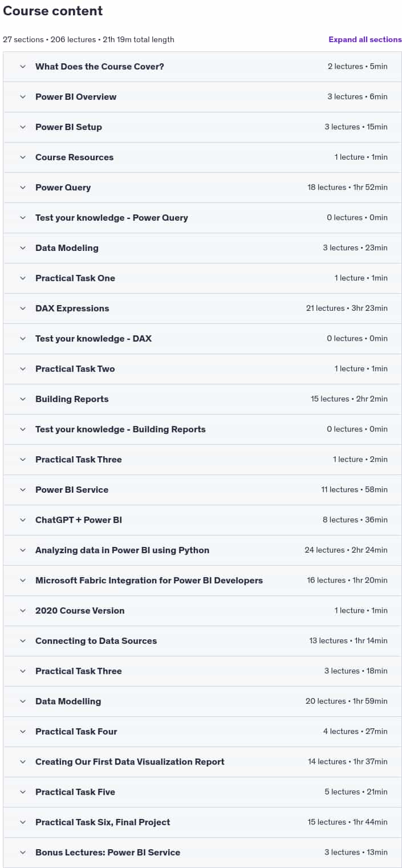This screenshot has width=402, height=868.
Task: Expand Microsoft Fabric Integration for Power BI Developers
Action: pos(202,581)
